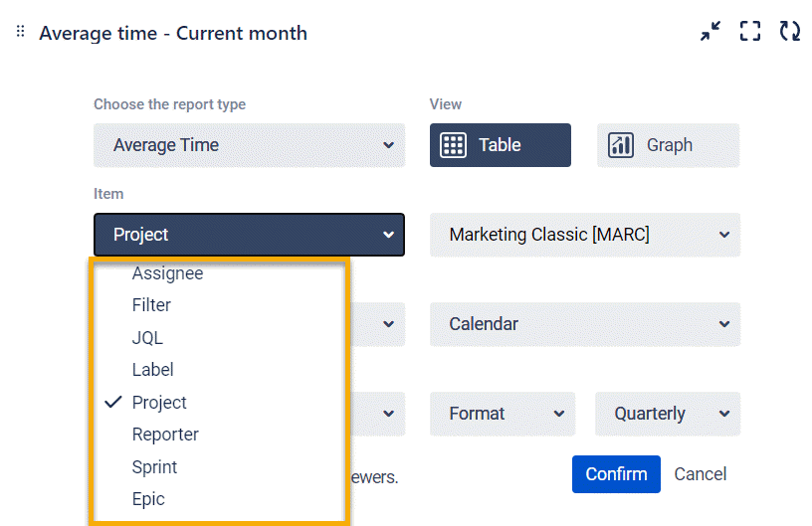Image resolution: width=812 pixels, height=526 pixels.
Task: Open the Average Time report type dropdown
Action: (x=249, y=145)
